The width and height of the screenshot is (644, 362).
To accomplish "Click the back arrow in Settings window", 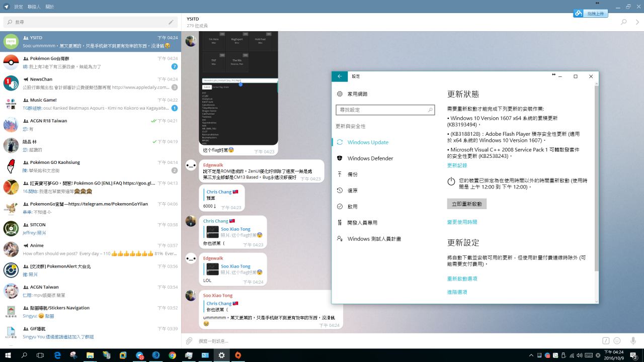I will (340, 76).
